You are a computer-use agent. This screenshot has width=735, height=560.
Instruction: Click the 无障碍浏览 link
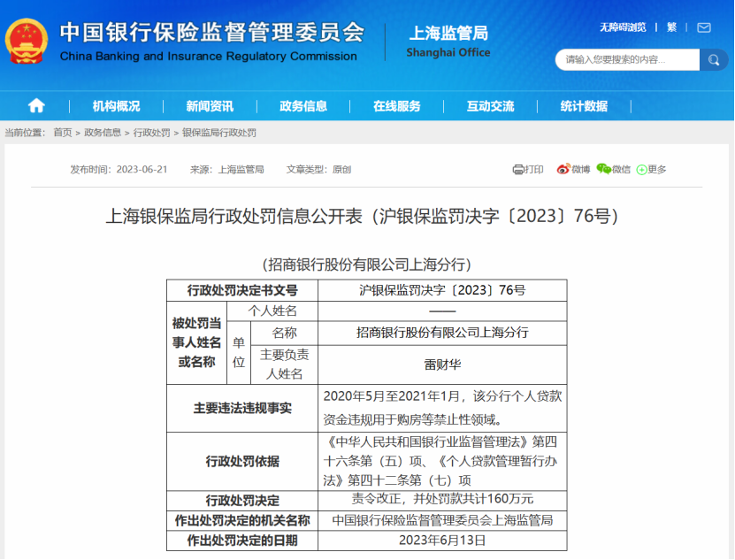(623, 27)
